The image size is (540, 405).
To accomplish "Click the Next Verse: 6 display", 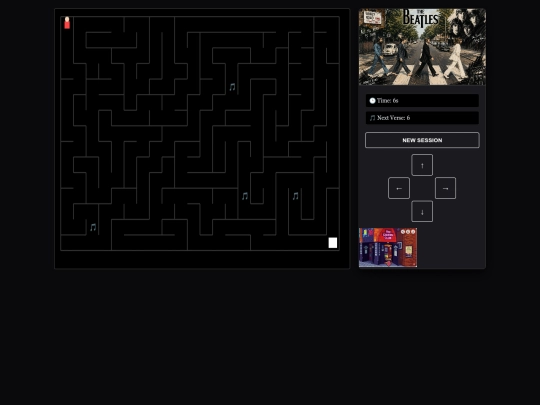I will point(422,118).
